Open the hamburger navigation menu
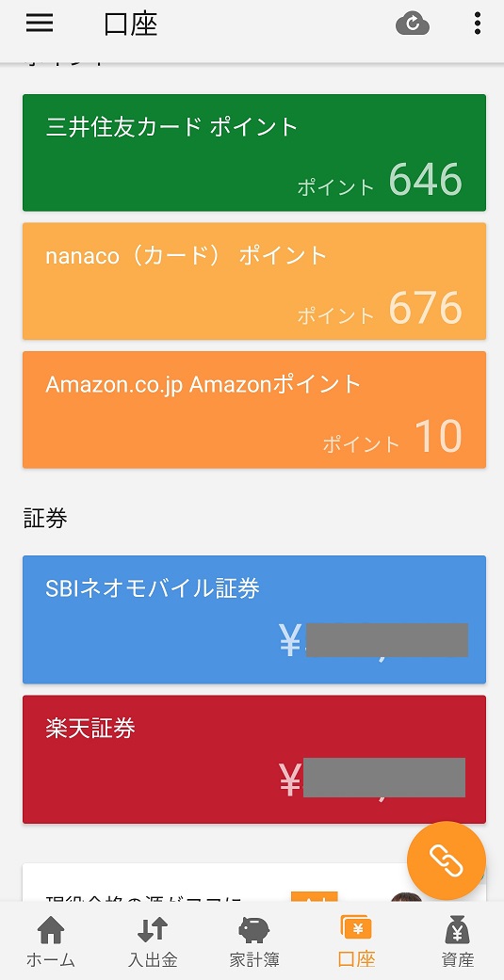The image size is (504, 980). pyautogui.click(x=40, y=24)
